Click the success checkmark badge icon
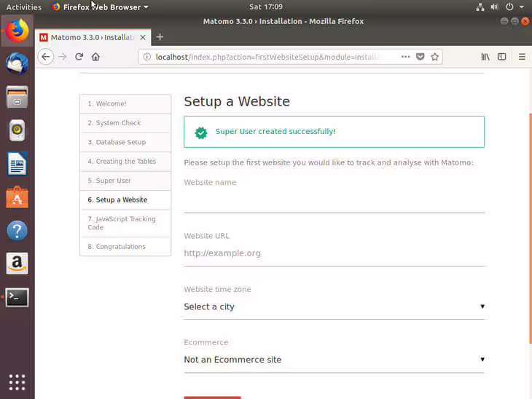This screenshot has width=532, height=399. coord(201,133)
